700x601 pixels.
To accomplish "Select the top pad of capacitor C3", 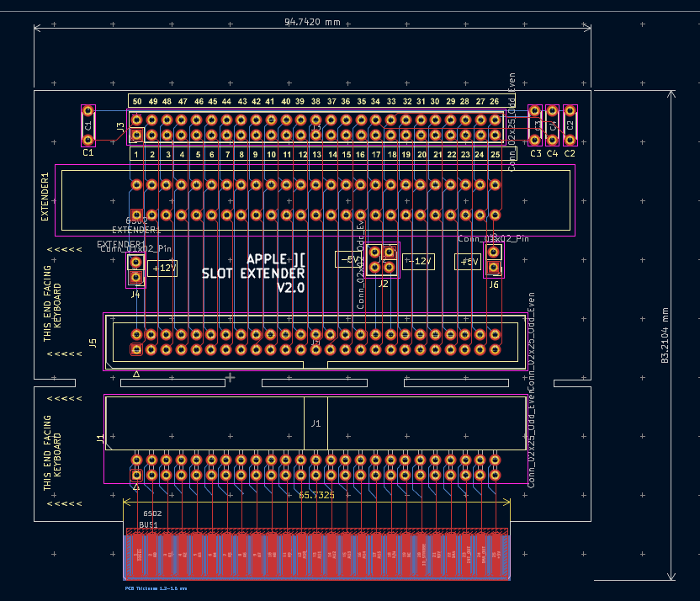I will click(535, 110).
